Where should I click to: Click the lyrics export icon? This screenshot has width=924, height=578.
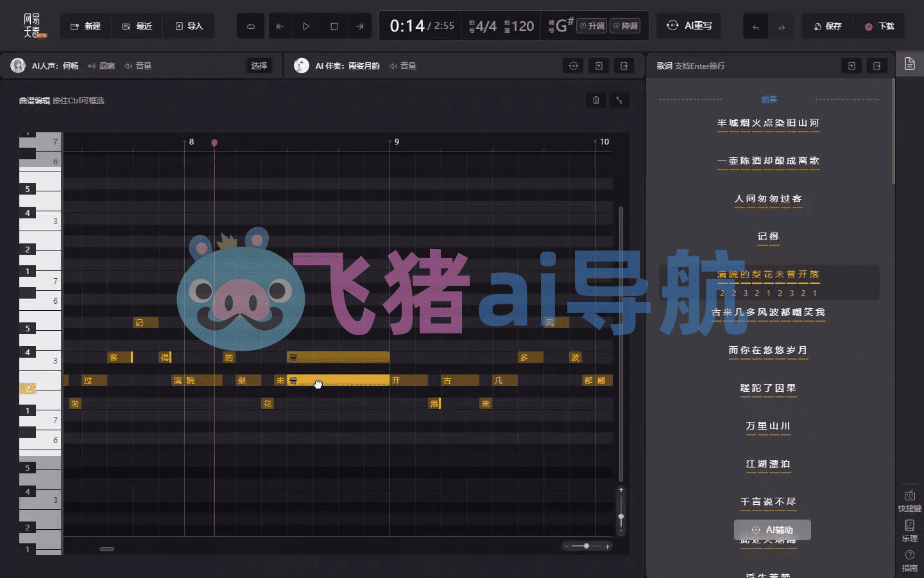click(877, 66)
